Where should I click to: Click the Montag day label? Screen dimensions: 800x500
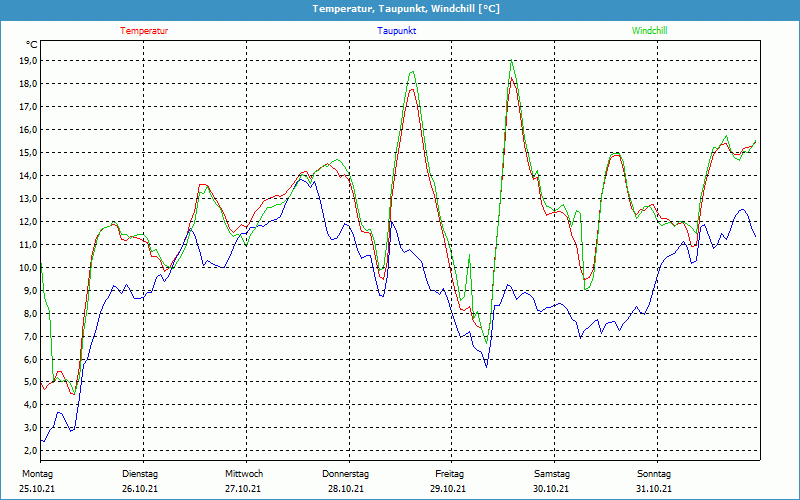pos(37,473)
